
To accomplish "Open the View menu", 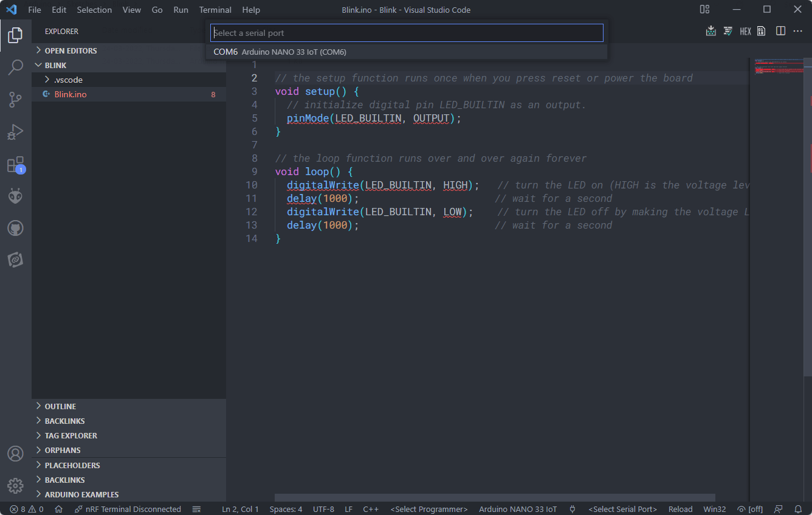I will 132,10.
